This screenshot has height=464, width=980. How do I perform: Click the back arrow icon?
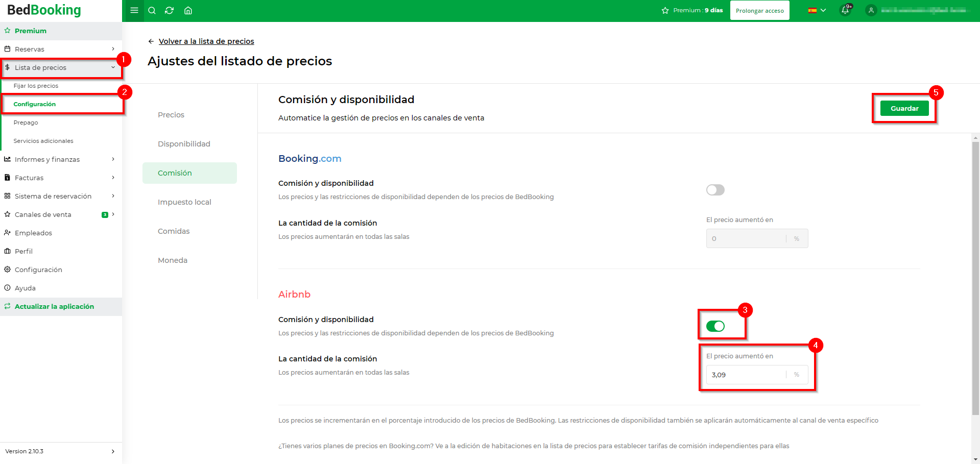[x=151, y=41]
